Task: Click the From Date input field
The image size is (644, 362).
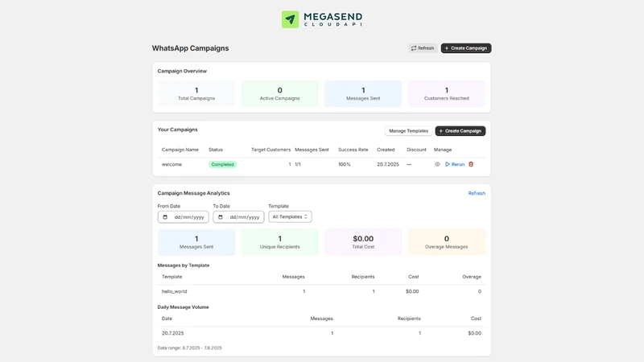Action: click(x=184, y=217)
